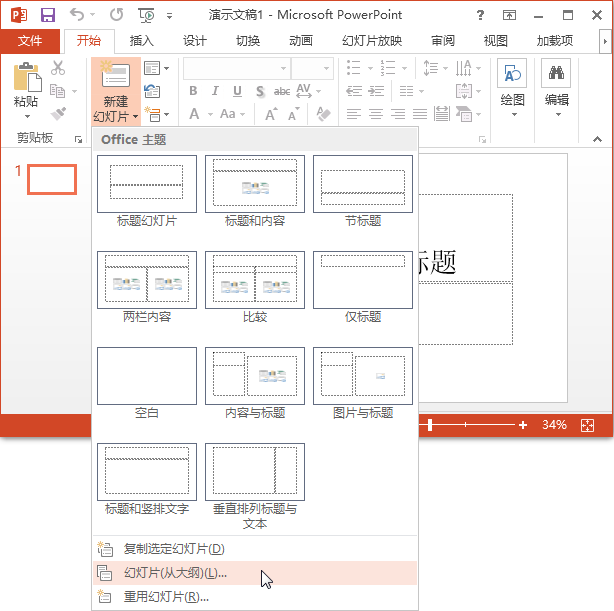
Task: Open character spacing AV dropdown
Action: coord(309,91)
